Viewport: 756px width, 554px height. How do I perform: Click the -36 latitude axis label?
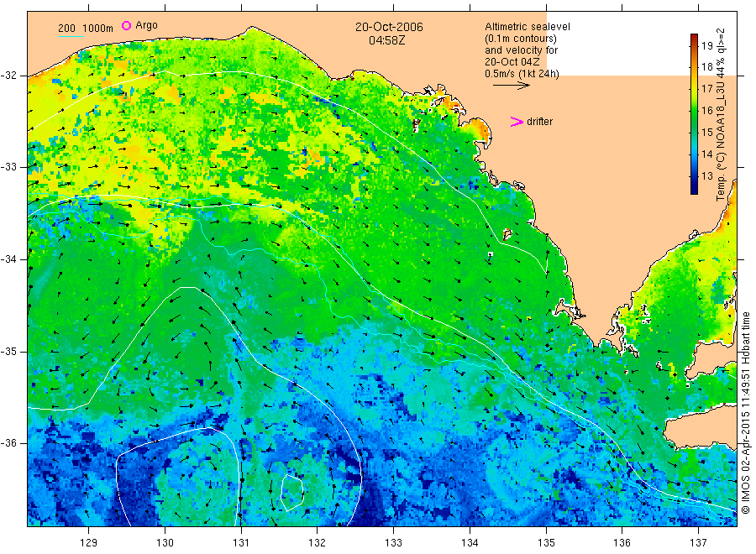click(x=8, y=443)
